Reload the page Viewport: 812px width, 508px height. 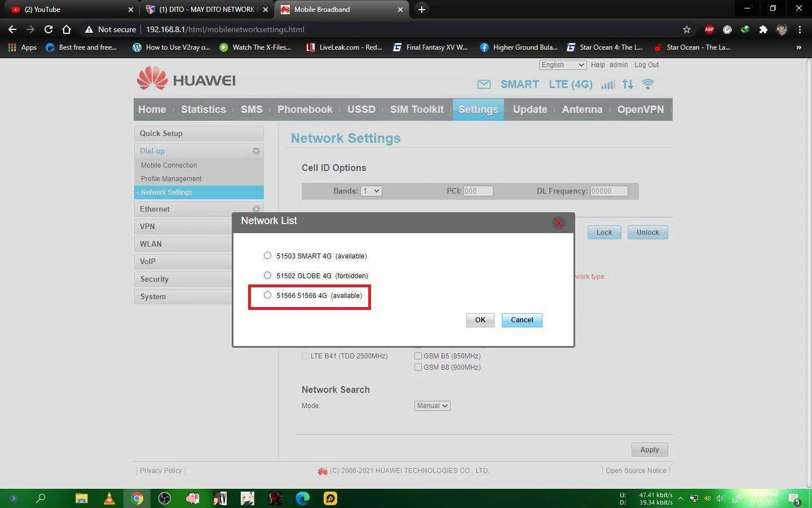click(48, 29)
